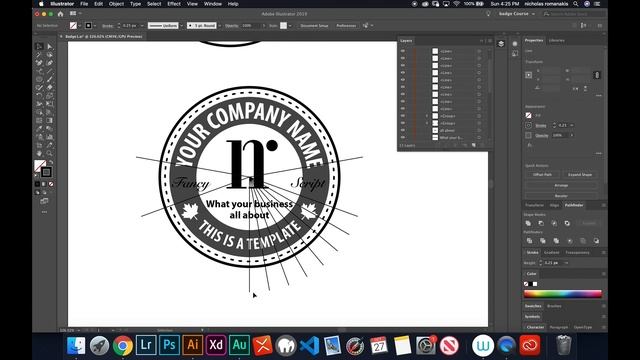Click Arrange quick action button
The width and height of the screenshot is (640, 360).
[561, 185]
